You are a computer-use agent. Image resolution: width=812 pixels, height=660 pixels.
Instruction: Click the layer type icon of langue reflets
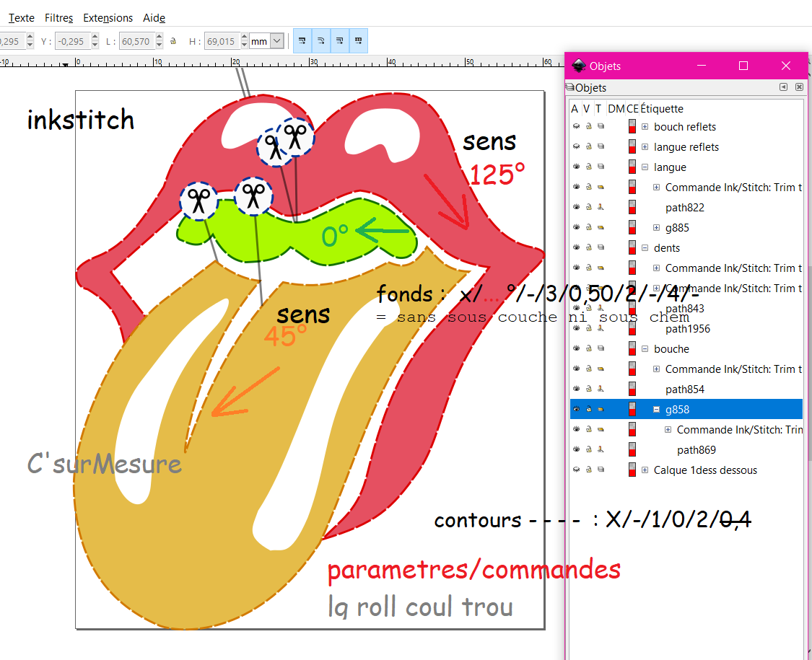click(601, 146)
